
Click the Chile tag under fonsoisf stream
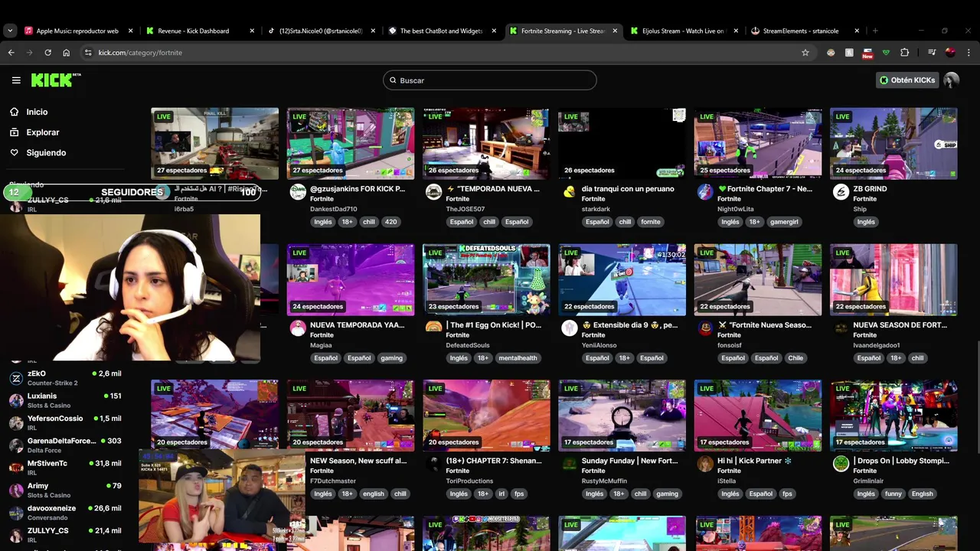click(x=795, y=358)
